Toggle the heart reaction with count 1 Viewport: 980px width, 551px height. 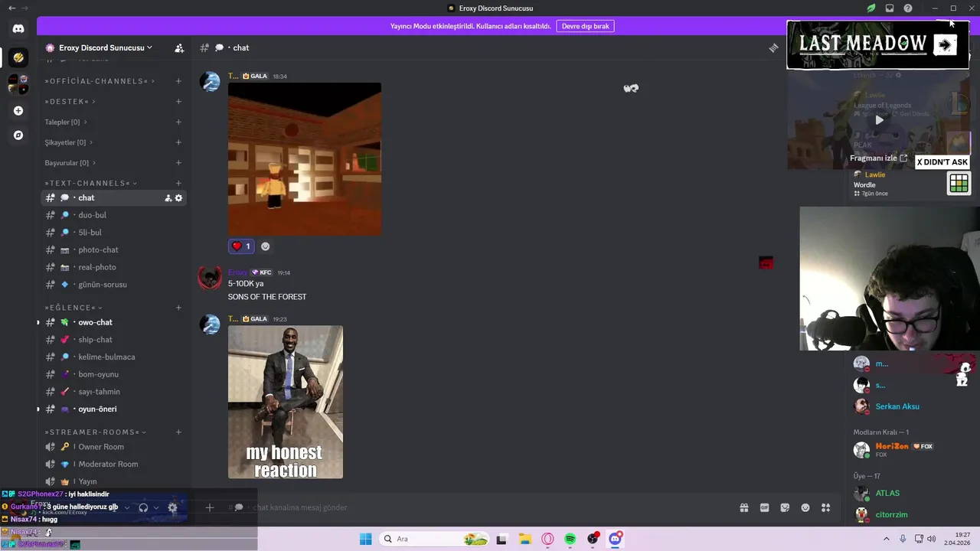pos(241,246)
